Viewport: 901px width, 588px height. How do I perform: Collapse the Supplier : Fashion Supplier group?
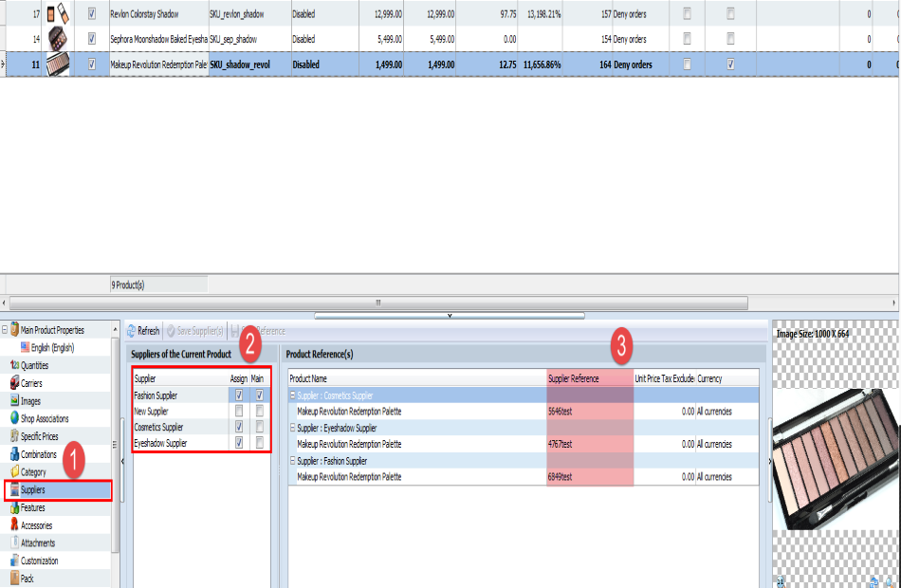[x=292, y=460]
